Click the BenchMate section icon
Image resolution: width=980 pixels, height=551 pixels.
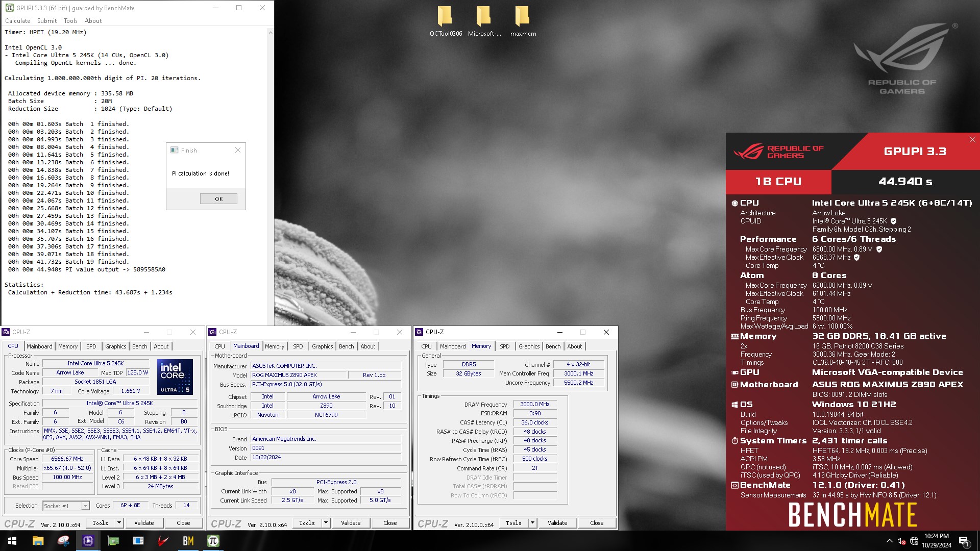734,485
